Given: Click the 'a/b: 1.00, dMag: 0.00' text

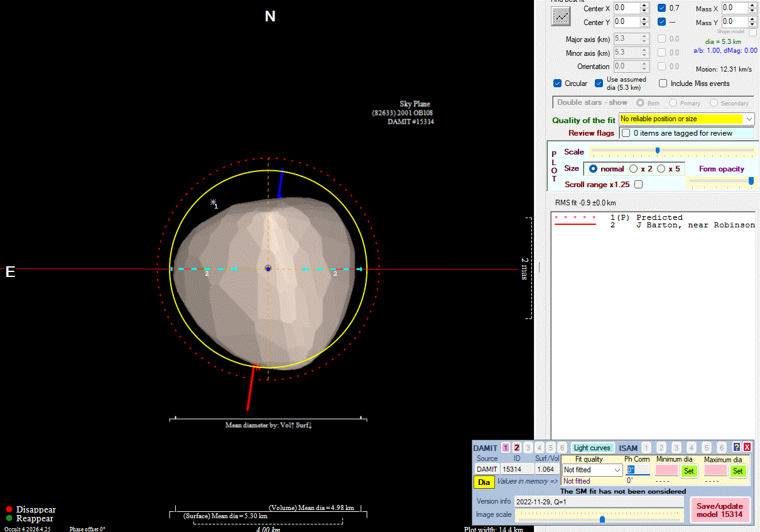Looking at the screenshot, I should click(725, 51).
